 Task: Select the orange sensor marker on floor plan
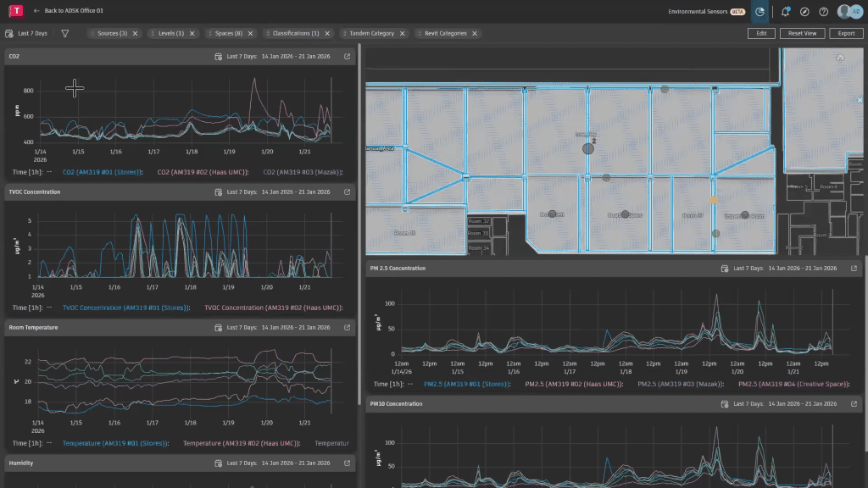click(x=714, y=200)
